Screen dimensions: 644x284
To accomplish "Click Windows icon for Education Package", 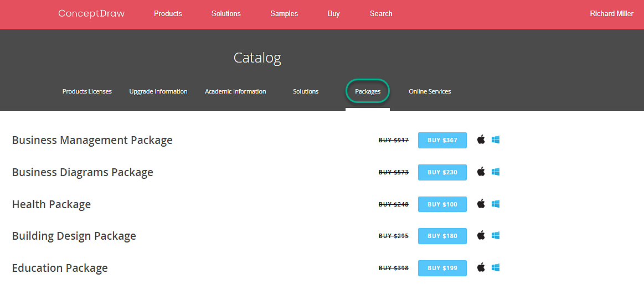I will (x=496, y=268).
